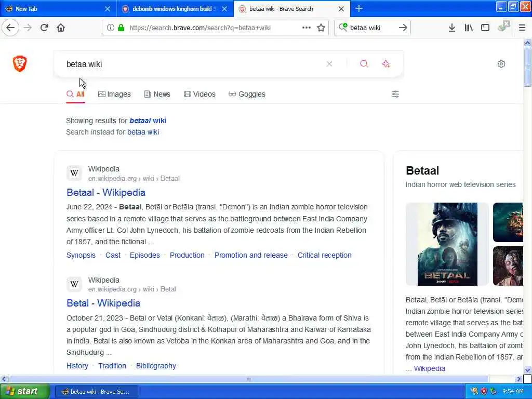The width and height of the screenshot is (532, 399).
Task: Go back to the previous page
Action: [10, 28]
